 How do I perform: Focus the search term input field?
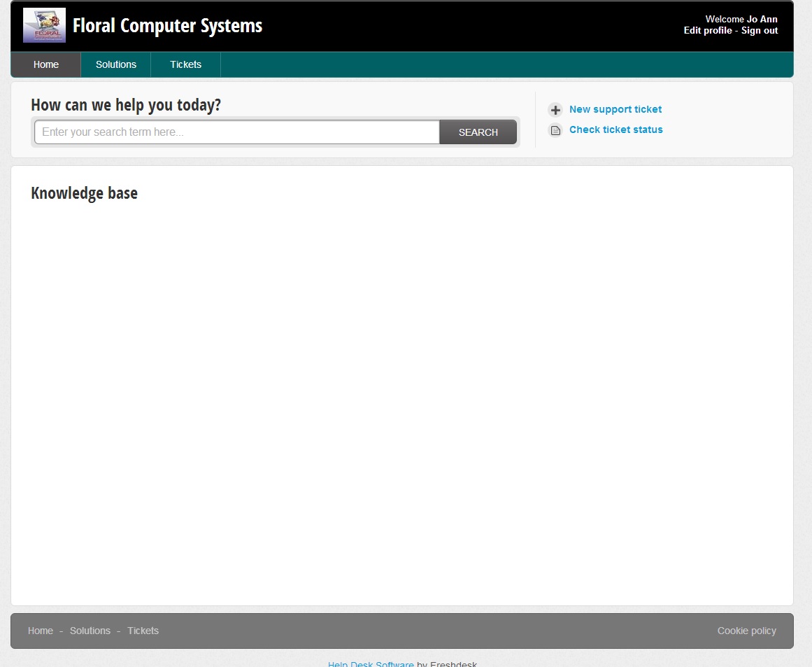(237, 132)
